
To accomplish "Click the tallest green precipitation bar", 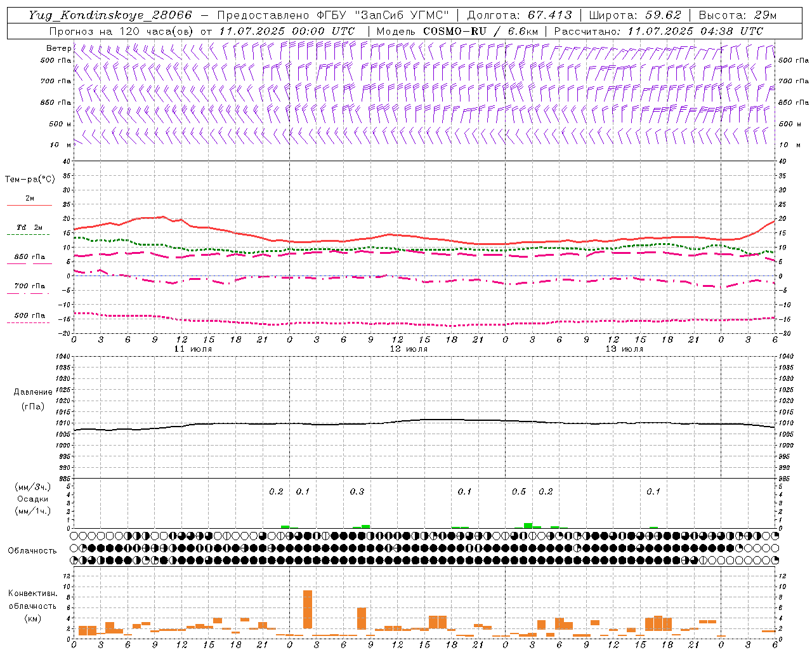I will point(528,526).
